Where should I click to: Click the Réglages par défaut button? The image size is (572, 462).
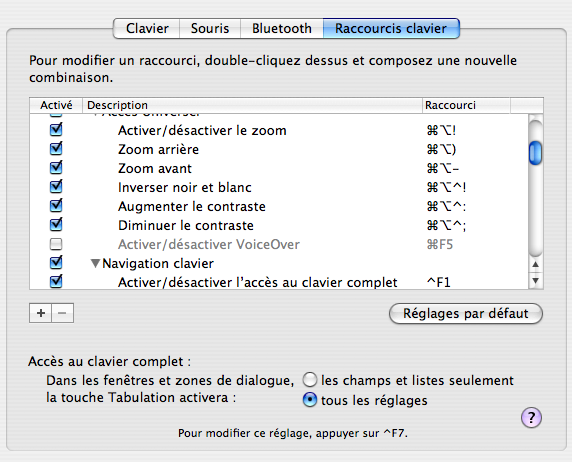pos(466,313)
